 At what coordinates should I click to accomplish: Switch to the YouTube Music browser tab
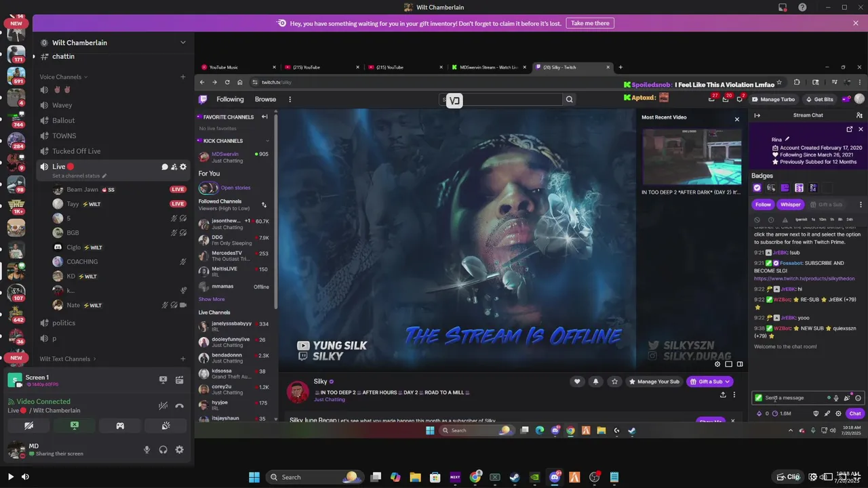237,67
